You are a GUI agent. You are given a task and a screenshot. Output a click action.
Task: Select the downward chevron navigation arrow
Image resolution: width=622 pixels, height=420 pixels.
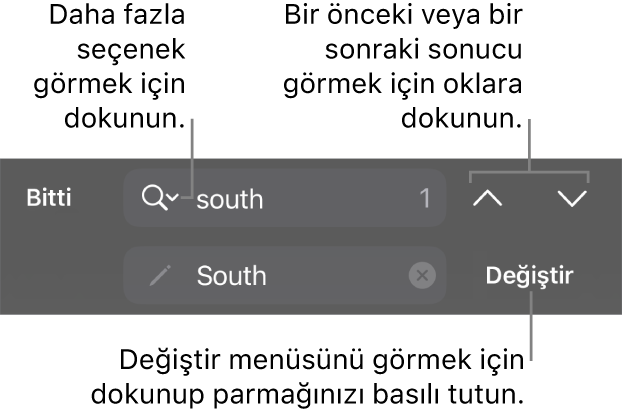[x=572, y=198]
